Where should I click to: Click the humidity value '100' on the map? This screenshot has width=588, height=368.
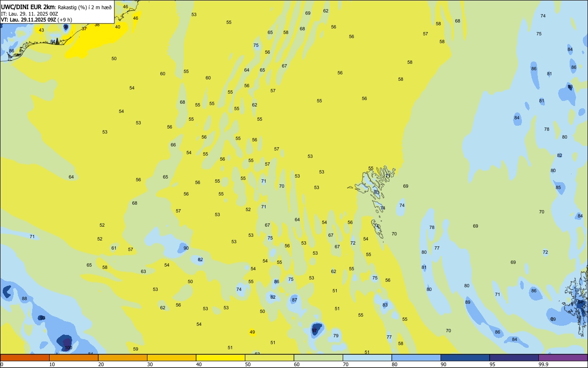(x=68, y=348)
